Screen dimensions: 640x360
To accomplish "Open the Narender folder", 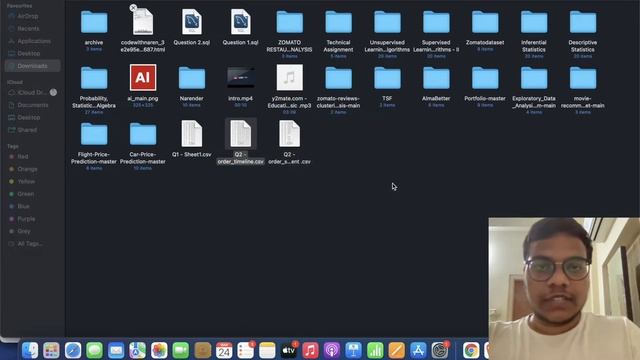I will [191, 78].
